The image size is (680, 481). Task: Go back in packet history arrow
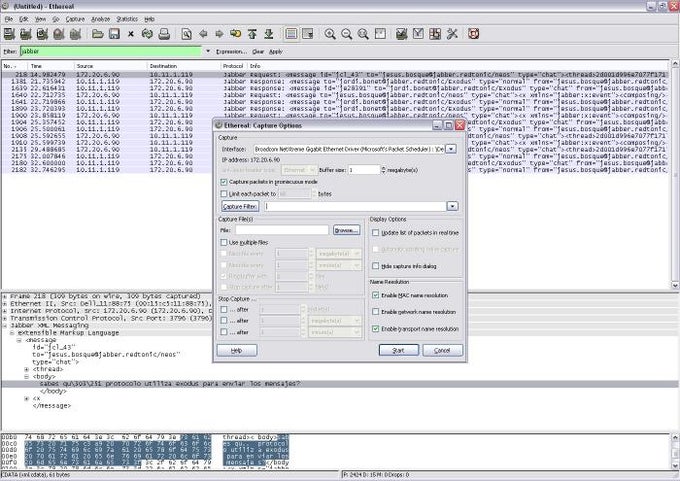(x=203, y=34)
